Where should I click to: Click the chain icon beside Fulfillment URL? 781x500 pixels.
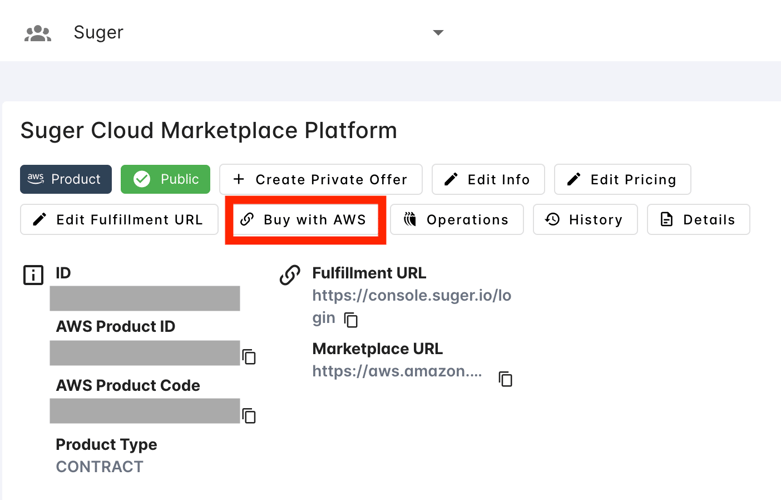tap(290, 275)
